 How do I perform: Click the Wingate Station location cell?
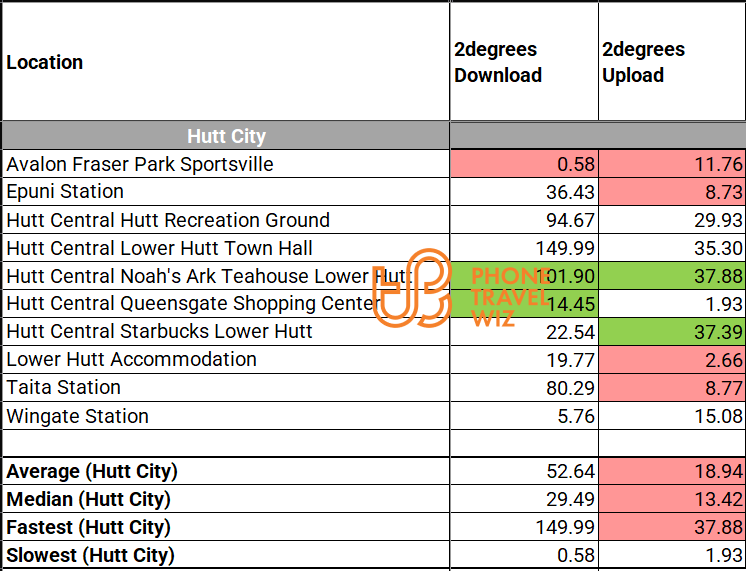(225, 416)
